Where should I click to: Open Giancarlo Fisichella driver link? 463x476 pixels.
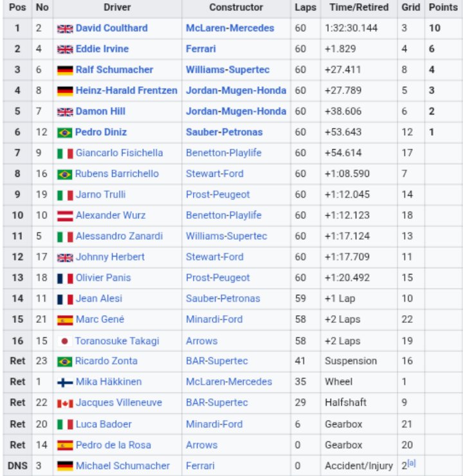(x=119, y=153)
